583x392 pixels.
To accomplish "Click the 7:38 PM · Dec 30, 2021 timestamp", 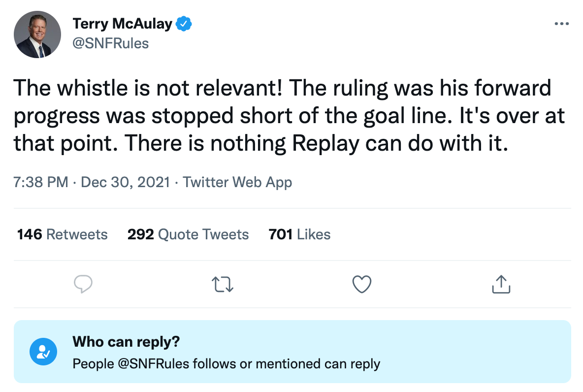I will click(92, 182).
